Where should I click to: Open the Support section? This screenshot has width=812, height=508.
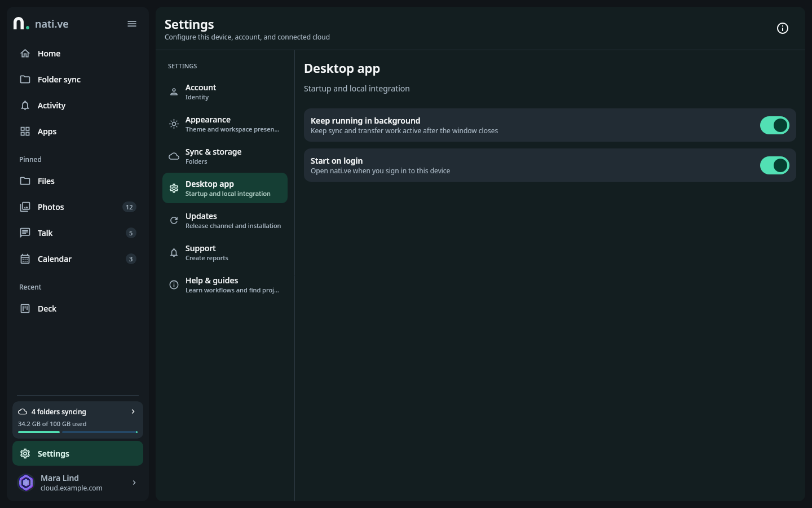coord(225,253)
